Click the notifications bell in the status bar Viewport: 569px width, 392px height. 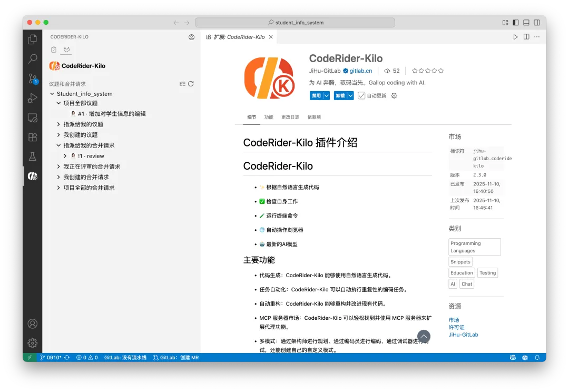point(537,357)
